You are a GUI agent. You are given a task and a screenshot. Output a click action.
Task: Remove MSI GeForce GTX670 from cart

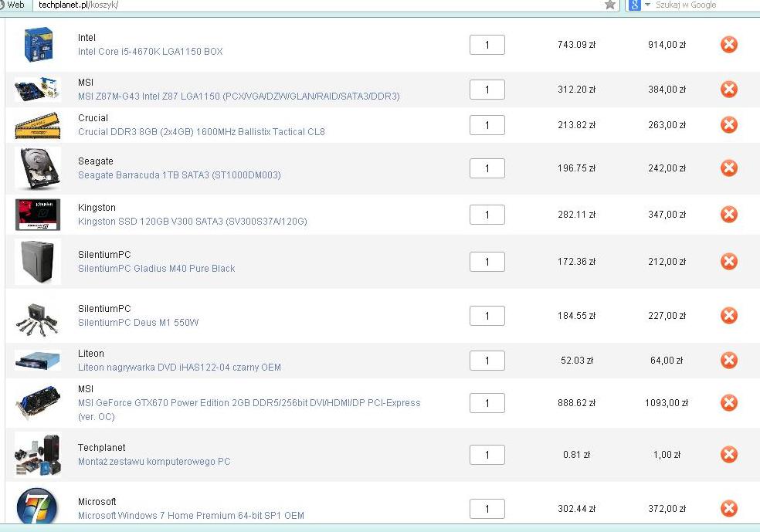(x=729, y=402)
